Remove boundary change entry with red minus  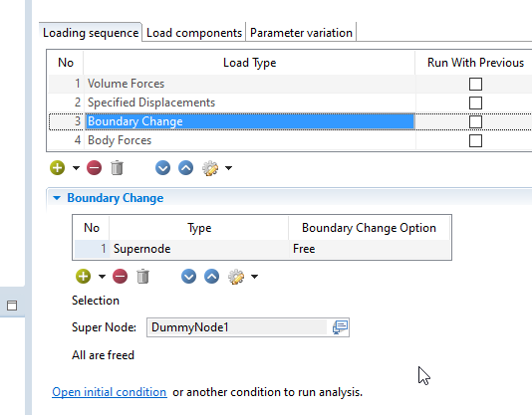(121, 277)
